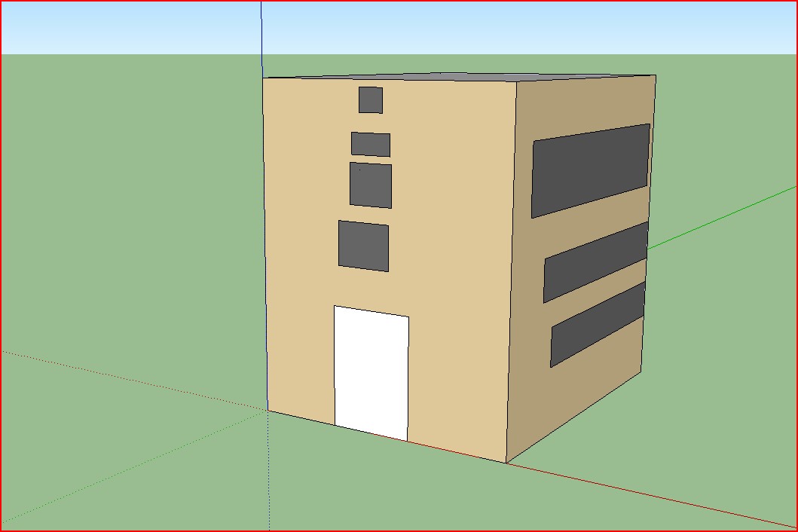Click the solid blue vertical axis above the building
Image resolution: width=798 pixels, height=532 pixels.
261,38
